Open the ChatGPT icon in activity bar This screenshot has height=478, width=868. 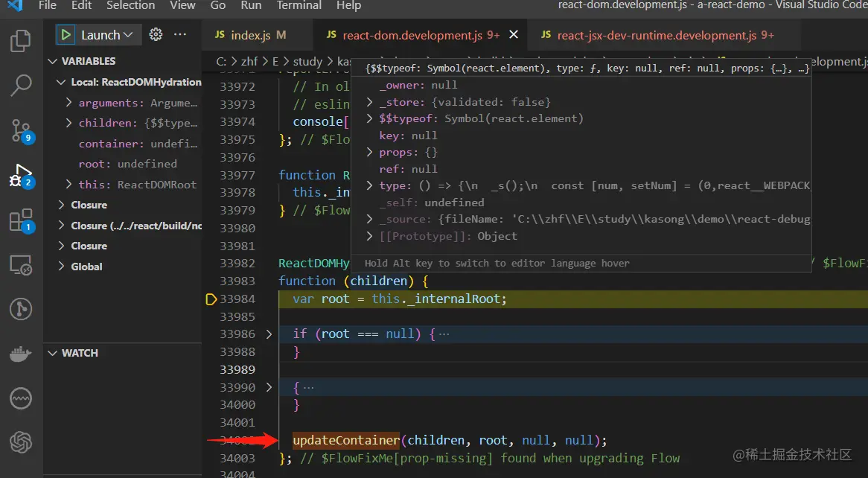pos(21,442)
